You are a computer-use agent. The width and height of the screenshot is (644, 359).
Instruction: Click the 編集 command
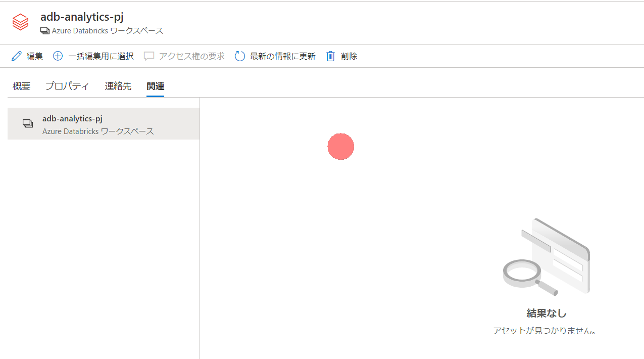[x=34, y=56]
